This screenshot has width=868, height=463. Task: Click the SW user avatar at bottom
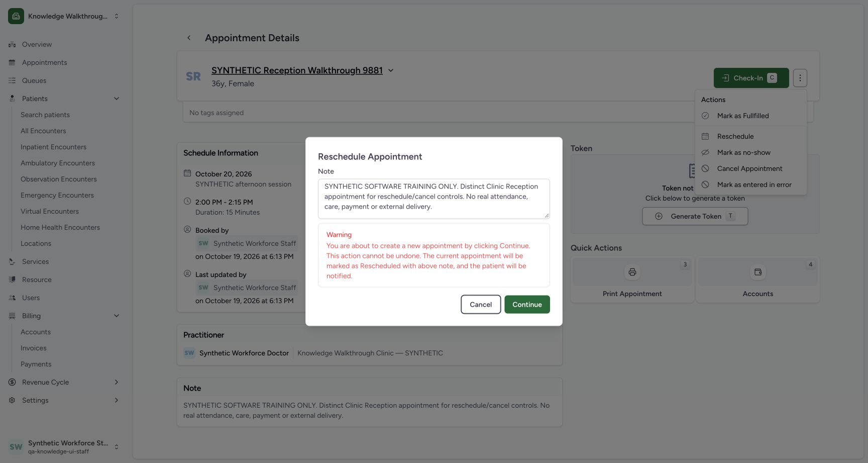click(x=16, y=446)
